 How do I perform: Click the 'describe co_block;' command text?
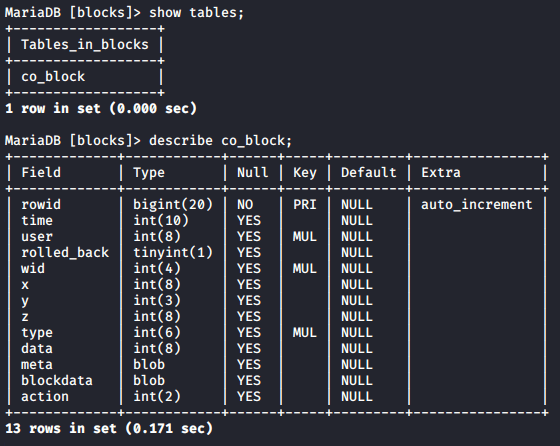[220, 141]
